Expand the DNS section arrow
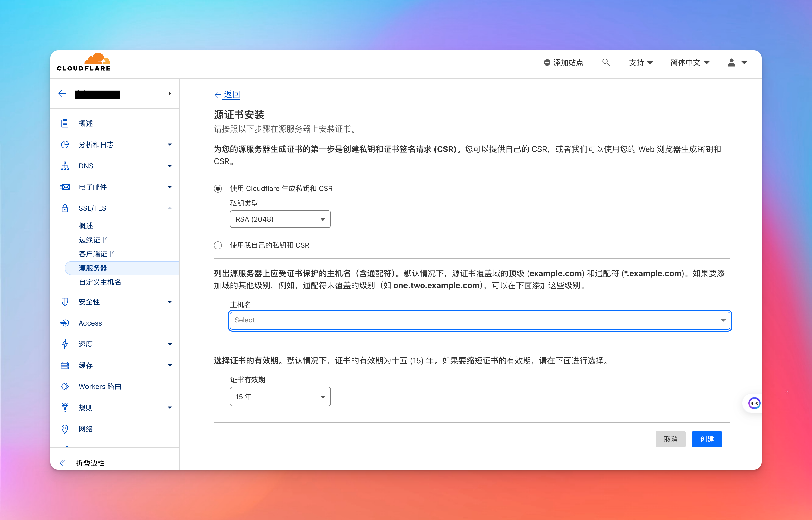812x520 pixels. (x=170, y=166)
